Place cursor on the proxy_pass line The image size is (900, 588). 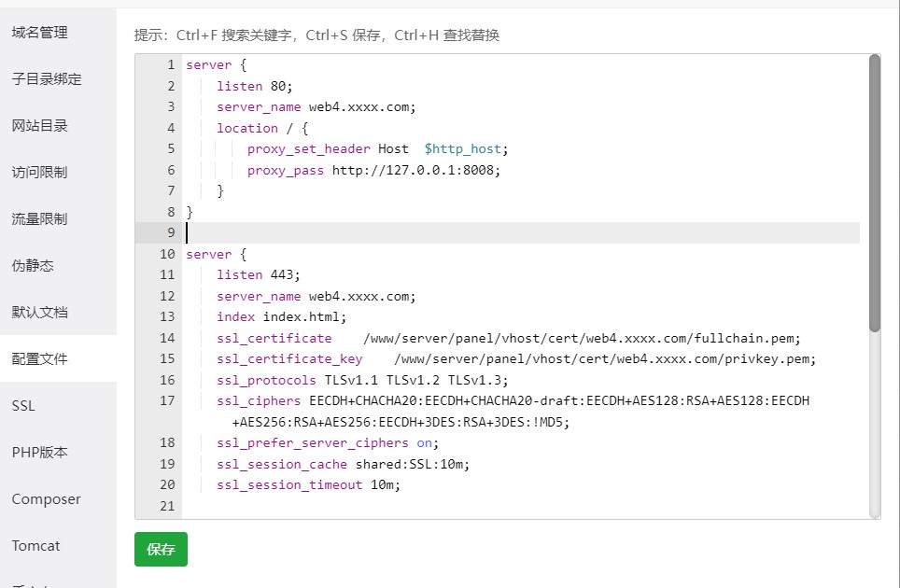(373, 170)
